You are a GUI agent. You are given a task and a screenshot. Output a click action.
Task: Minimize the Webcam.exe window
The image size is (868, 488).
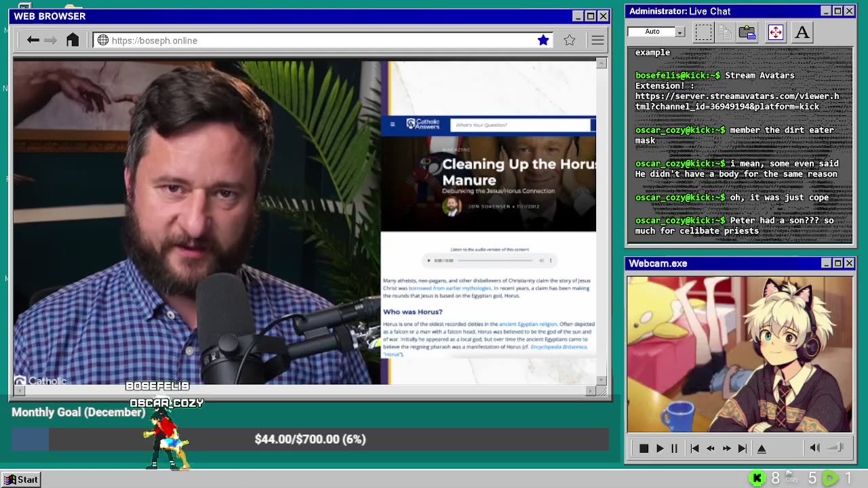826,263
